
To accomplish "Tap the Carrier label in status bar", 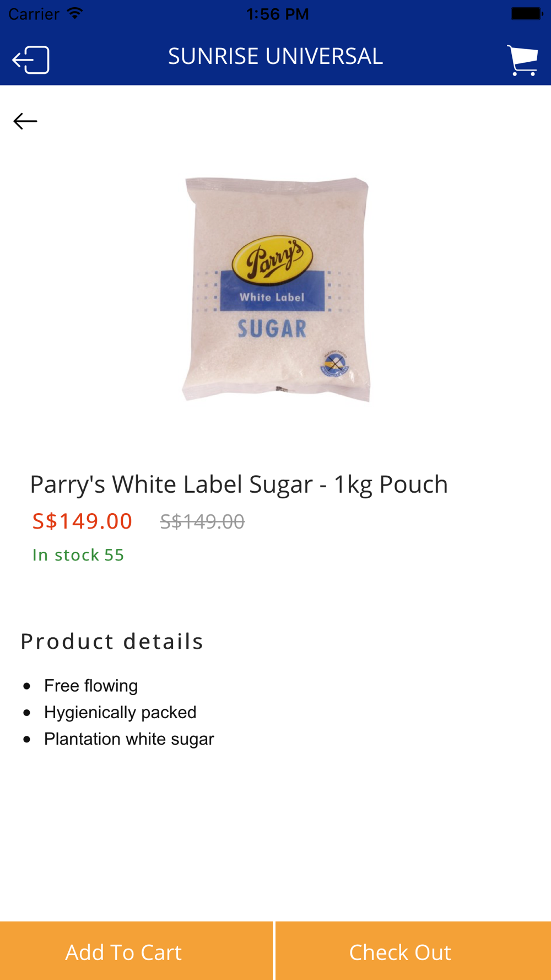I will click(x=34, y=14).
